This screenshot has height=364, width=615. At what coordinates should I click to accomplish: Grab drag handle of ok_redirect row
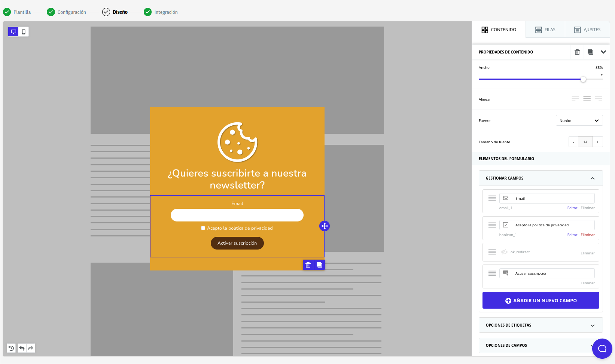(492, 252)
